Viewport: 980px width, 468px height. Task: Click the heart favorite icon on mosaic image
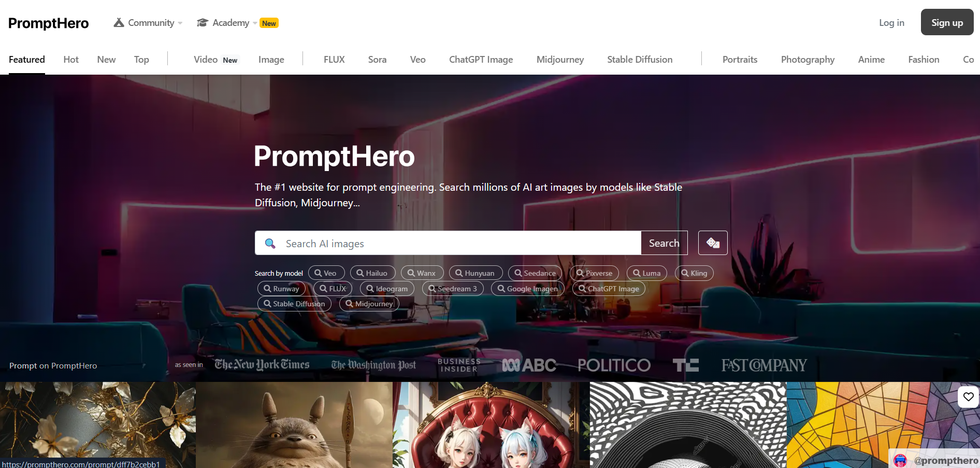click(x=969, y=397)
